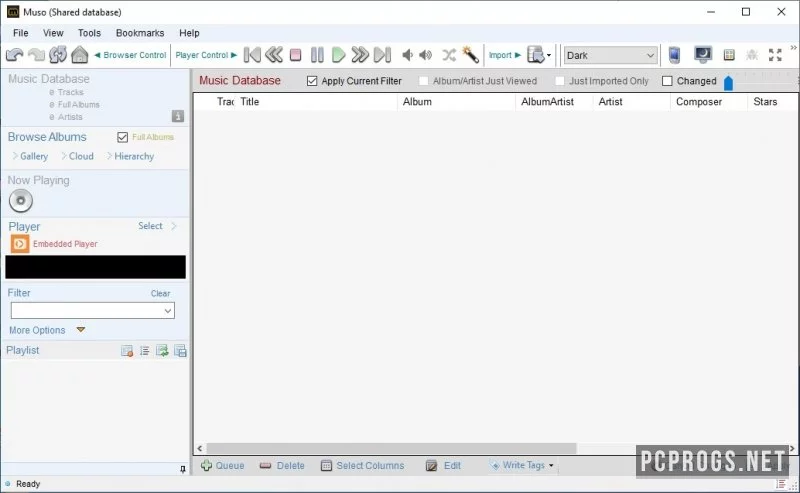This screenshot has height=493, width=800.
Task: Expand toolbar overflow chevron at far right
Action: [x=794, y=47]
